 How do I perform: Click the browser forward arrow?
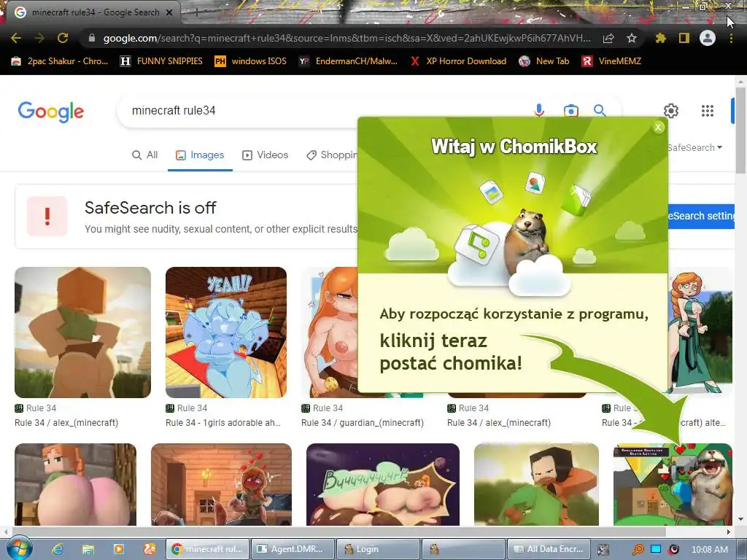coord(39,38)
